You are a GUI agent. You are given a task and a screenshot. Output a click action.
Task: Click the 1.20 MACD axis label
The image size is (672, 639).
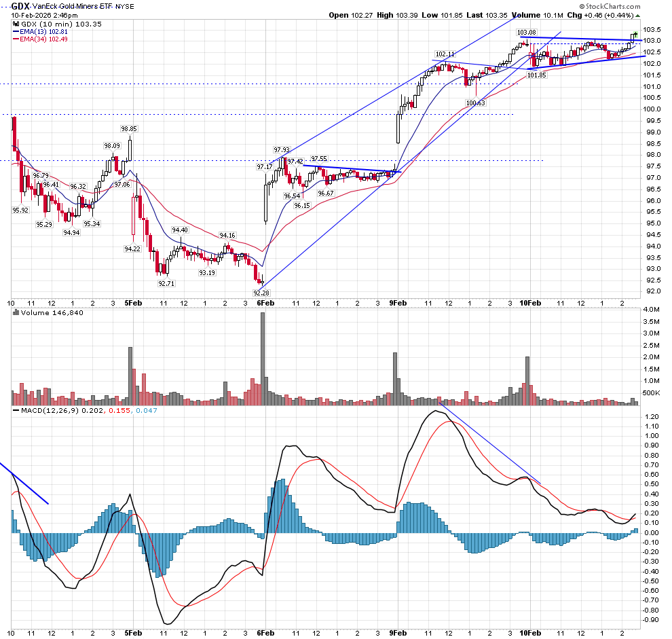[652, 416]
